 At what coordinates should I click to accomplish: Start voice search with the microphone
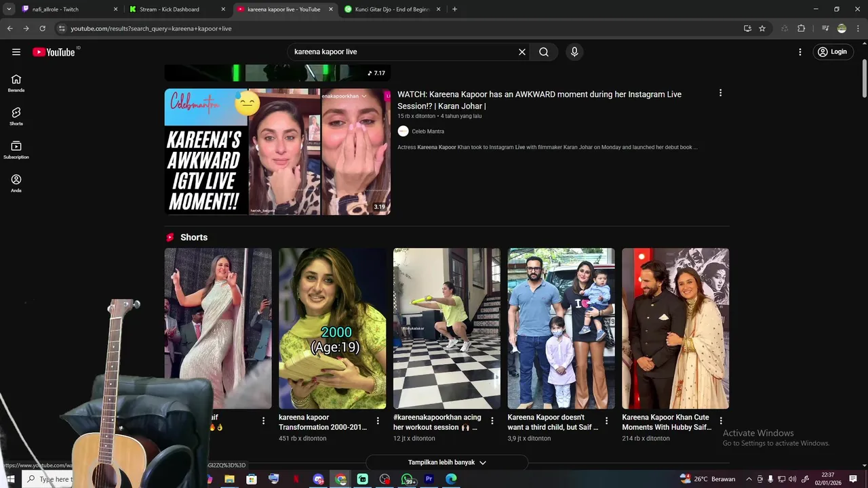[574, 52]
